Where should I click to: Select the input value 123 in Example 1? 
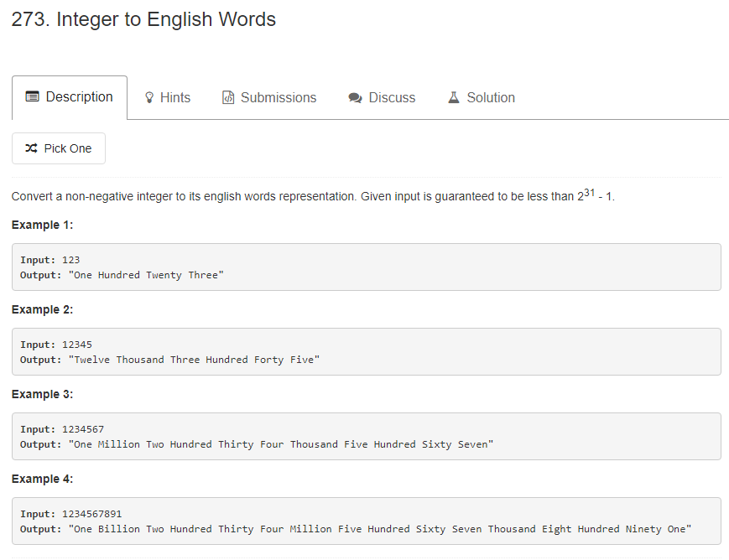[x=71, y=260]
